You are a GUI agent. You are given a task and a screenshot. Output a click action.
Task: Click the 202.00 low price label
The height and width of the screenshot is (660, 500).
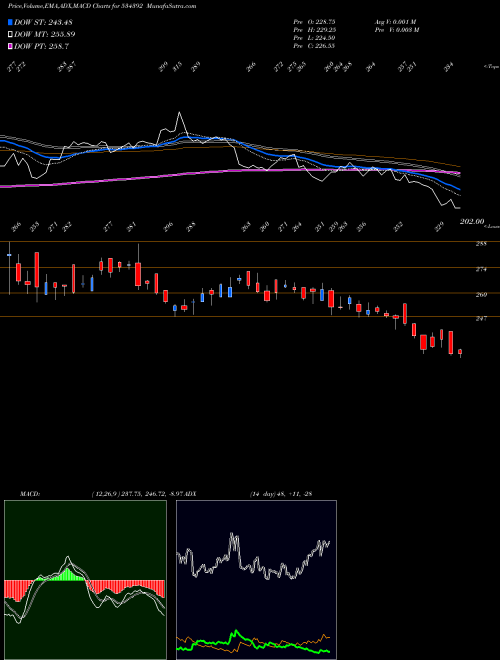(x=472, y=221)
